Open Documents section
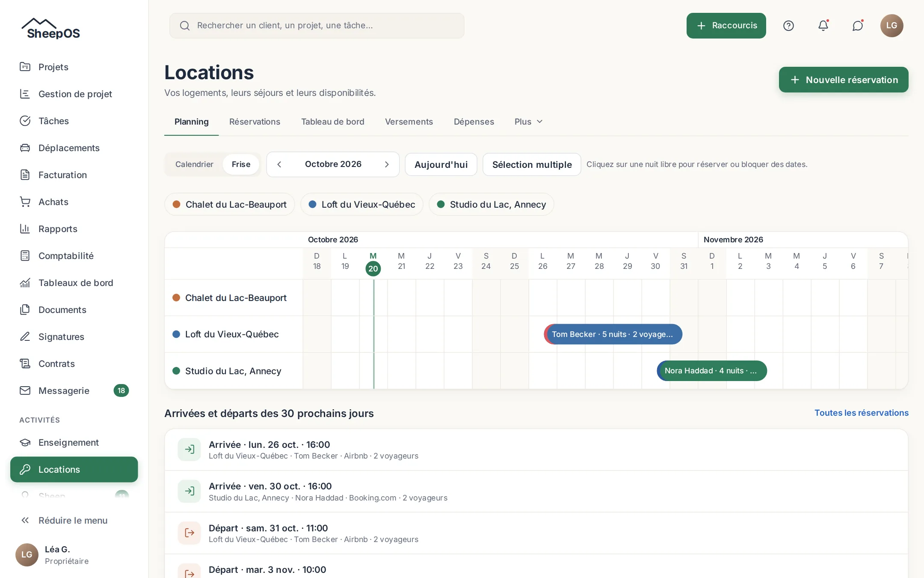This screenshot has width=924, height=578. [74, 310]
